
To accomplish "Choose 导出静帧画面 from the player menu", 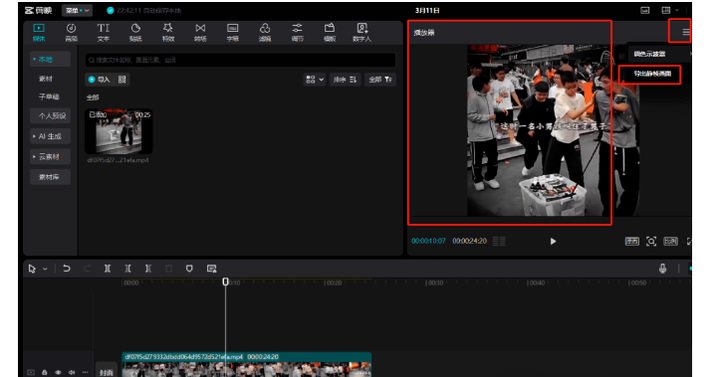I will tap(650, 74).
